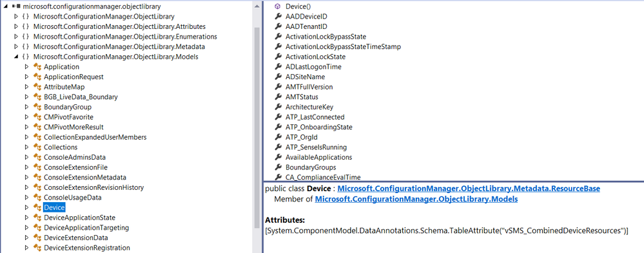Viewport: 644px width, 253px height.
Task: Click the DeviceApplicationState class icon
Action: [x=37, y=218]
